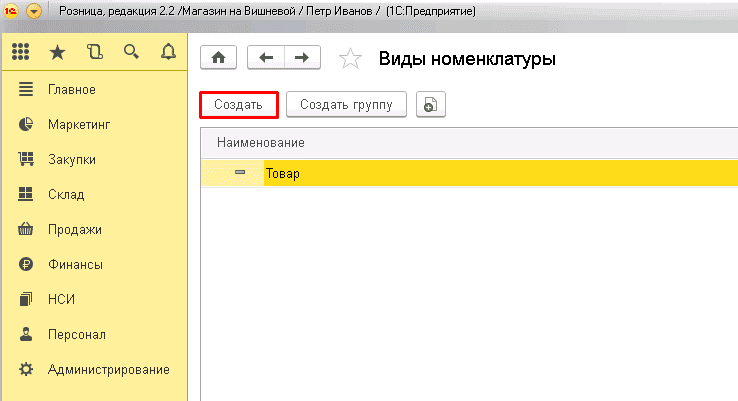Open the main menu dropdown arrow in the title bar
Screen dimensions: 738x401
34,12
